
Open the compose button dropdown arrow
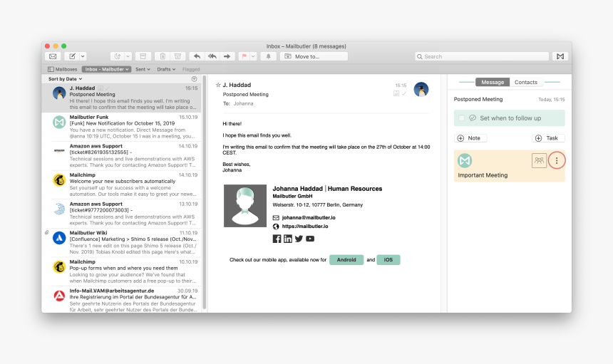83,56
